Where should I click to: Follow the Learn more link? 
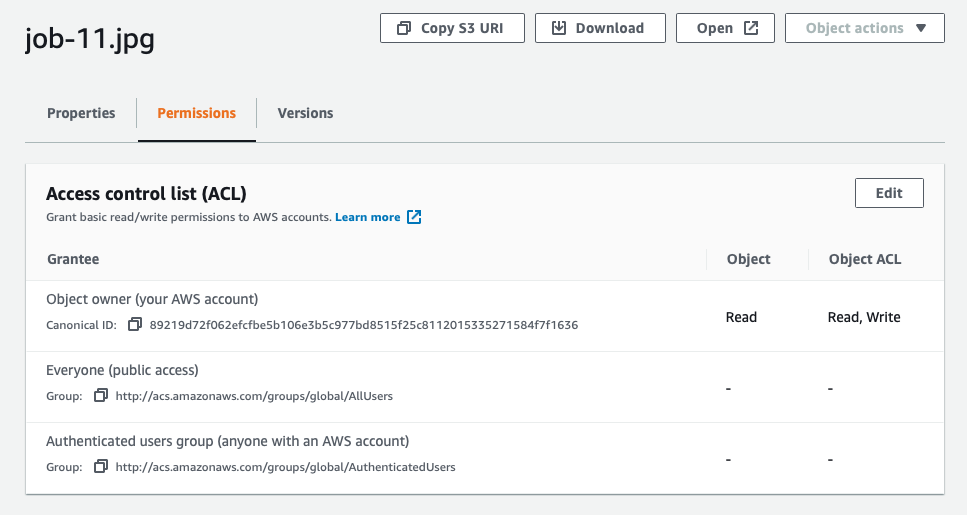[367, 217]
